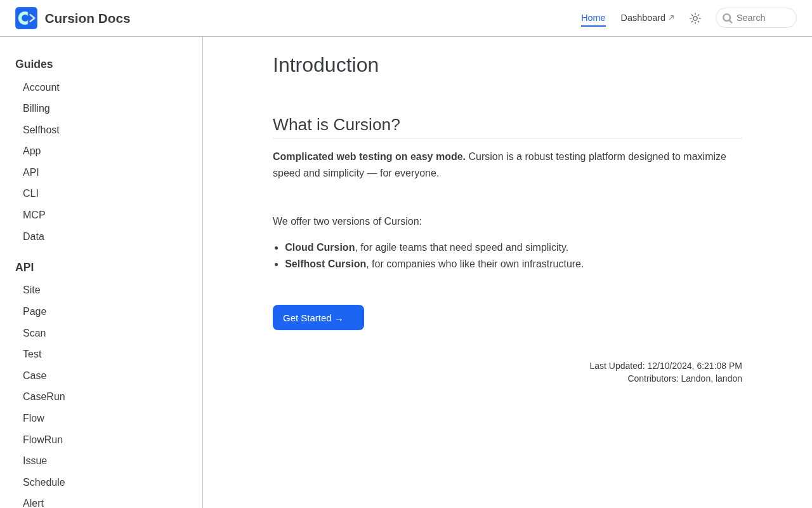Select the CLI guide link
Screen dimensions: 812x508
click(30, 194)
